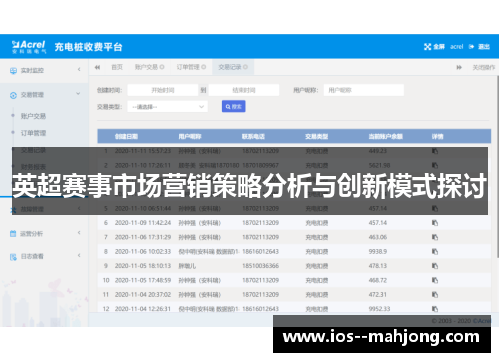Screen dimensions: 500x362
Task: Click balance value 472.31
Action: click(378, 295)
